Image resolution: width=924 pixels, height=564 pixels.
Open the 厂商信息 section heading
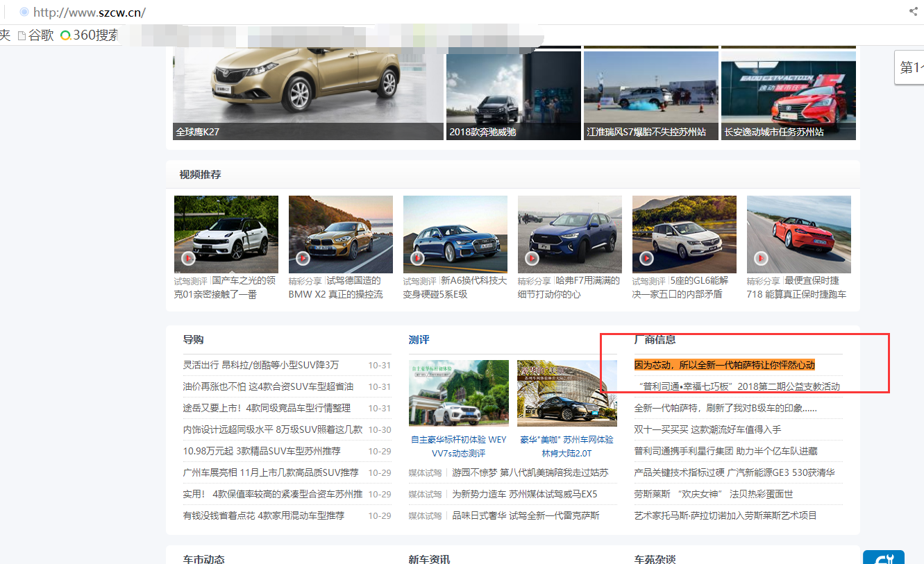[655, 339]
